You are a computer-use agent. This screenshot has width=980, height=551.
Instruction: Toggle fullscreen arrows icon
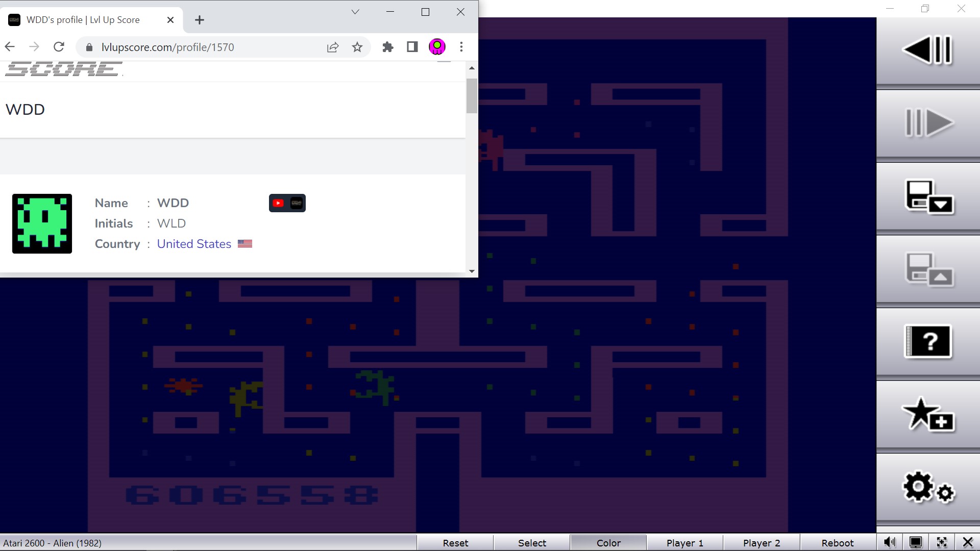(x=942, y=542)
